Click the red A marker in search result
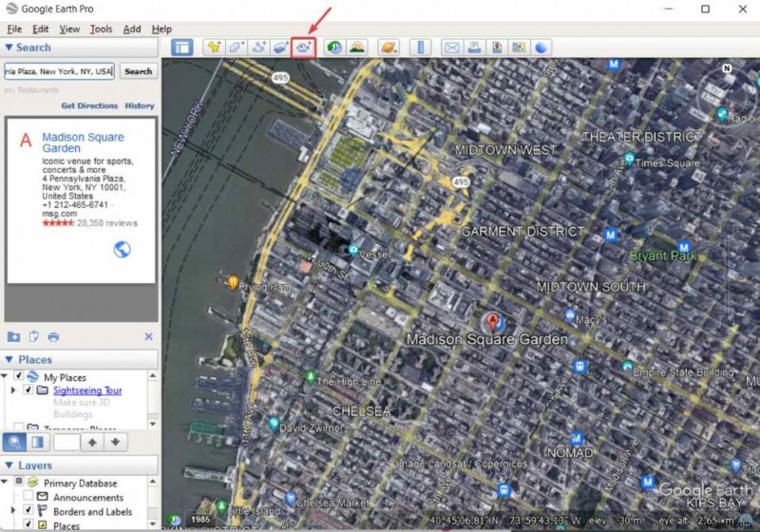 coord(26,141)
